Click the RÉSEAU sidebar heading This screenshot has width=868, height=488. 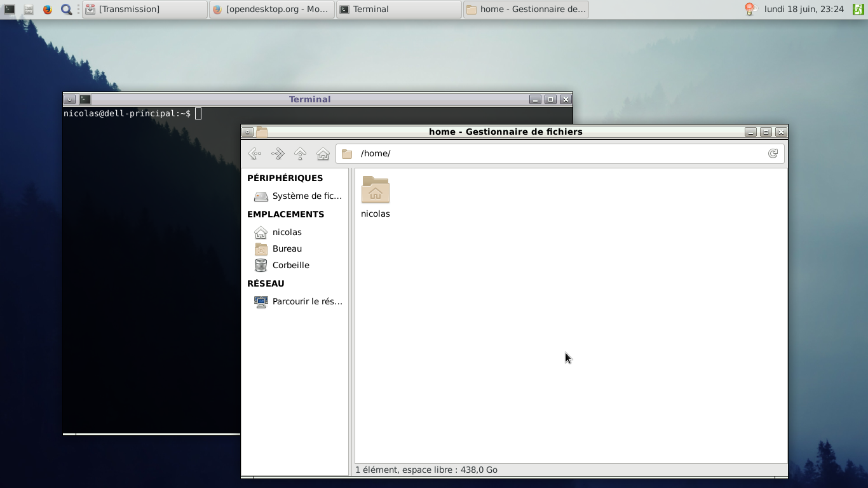[266, 283]
